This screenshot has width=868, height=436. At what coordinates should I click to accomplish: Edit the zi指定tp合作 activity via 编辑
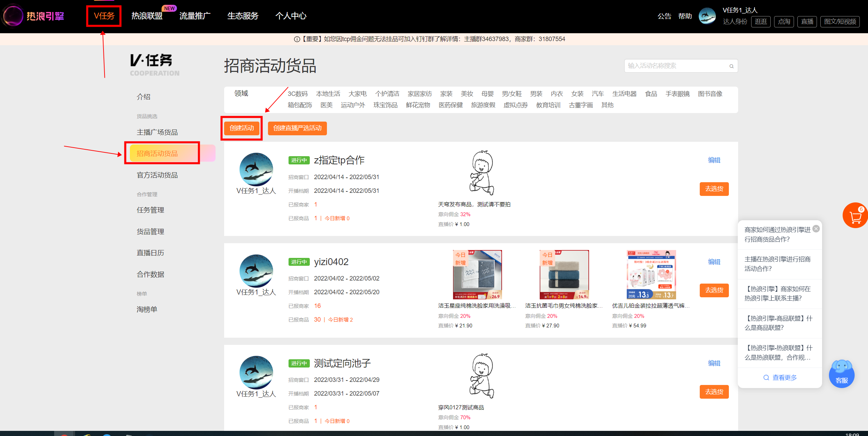pos(714,160)
